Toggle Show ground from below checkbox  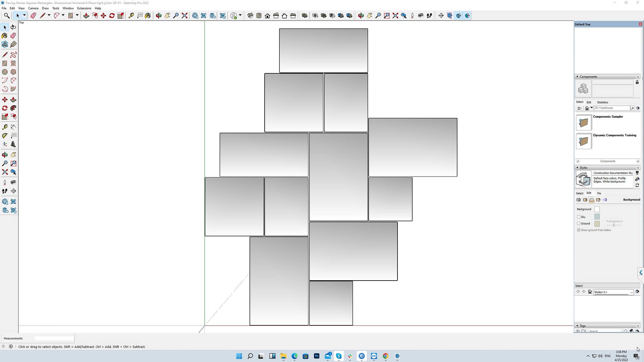(579, 230)
